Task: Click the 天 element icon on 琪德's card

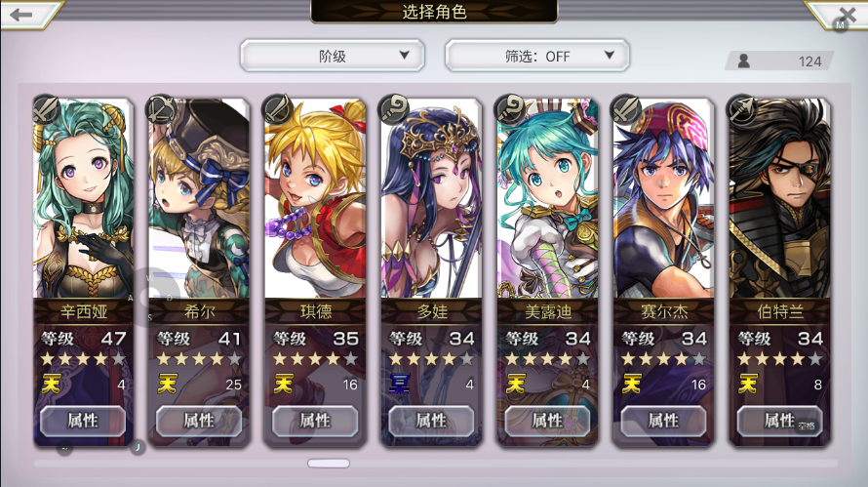Action: [x=283, y=384]
